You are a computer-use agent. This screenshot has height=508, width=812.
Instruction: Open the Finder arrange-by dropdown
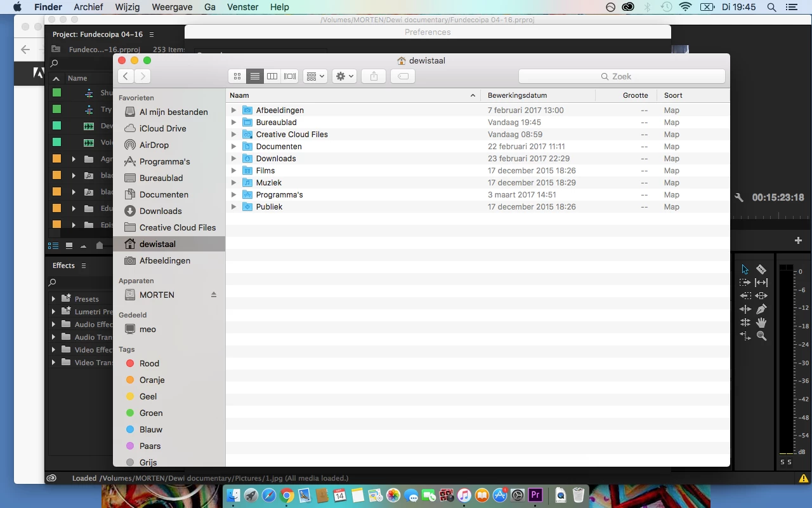(x=315, y=76)
